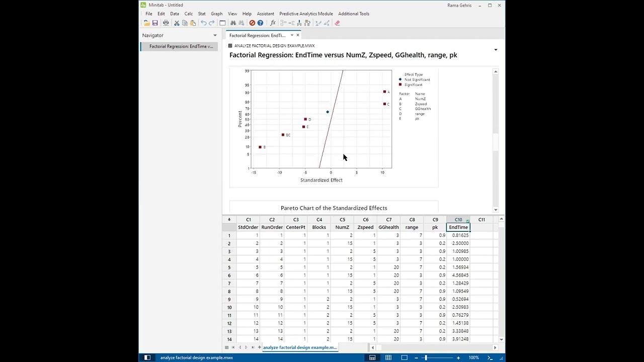
Task: Click the last-worksheet navigation arrow icon
Action: point(253,347)
